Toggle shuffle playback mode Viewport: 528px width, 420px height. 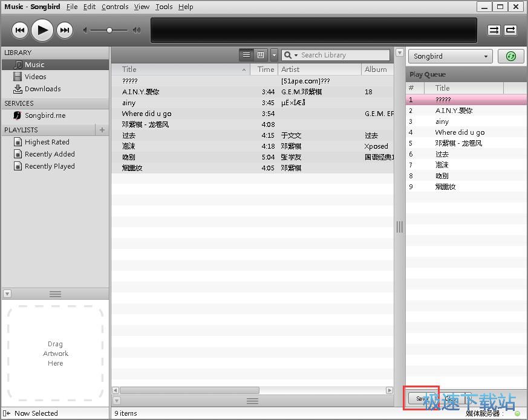click(494, 30)
